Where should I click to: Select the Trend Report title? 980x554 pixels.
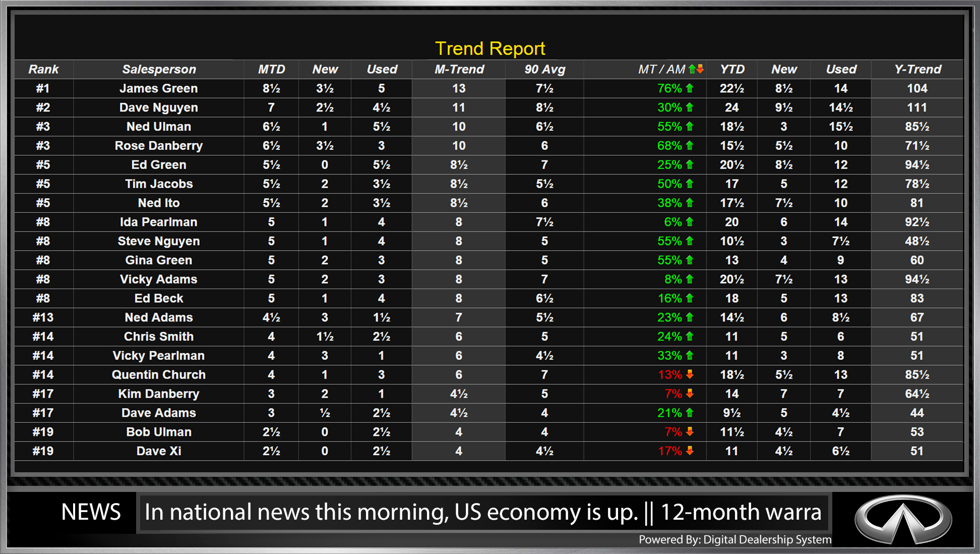point(489,48)
